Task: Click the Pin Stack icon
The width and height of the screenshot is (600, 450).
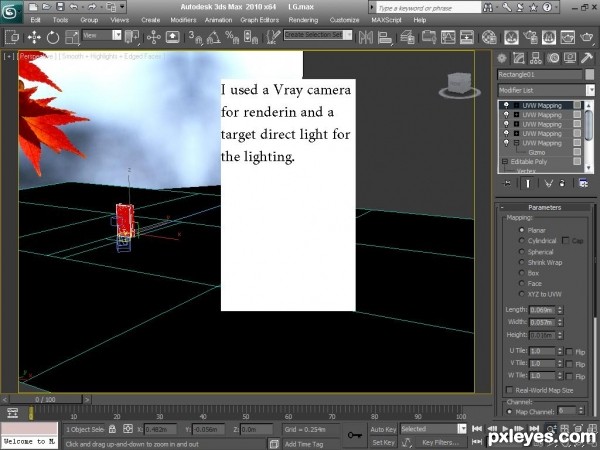Action: click(506, 183)
